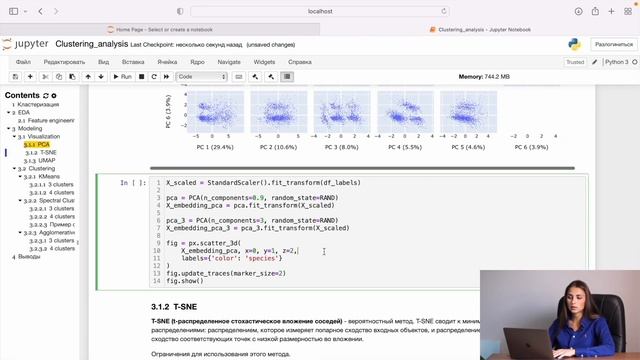
Task: Collapse the Visualization section in Contents
Action: coord(15,136)
